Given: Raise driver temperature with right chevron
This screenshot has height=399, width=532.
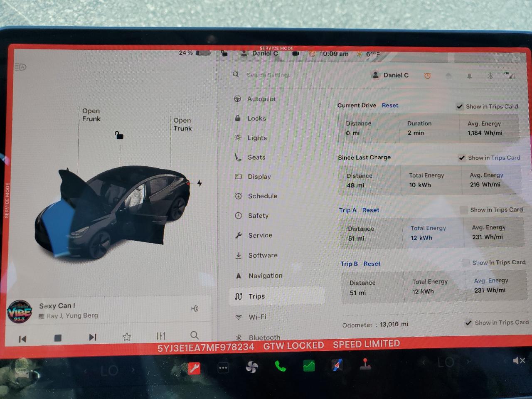Looking at the screenshot, I should click(x=133, y=369).
